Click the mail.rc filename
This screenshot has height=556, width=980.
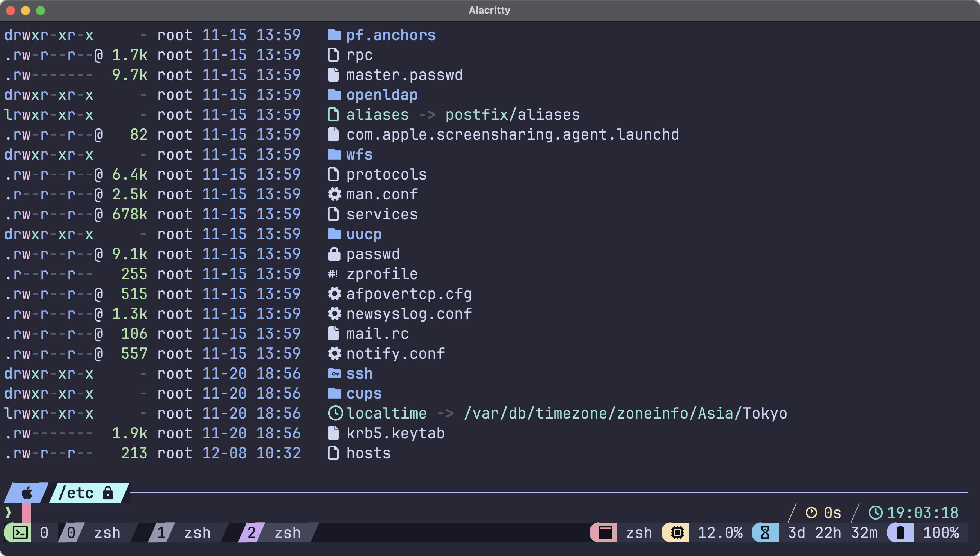click(377, 334)
